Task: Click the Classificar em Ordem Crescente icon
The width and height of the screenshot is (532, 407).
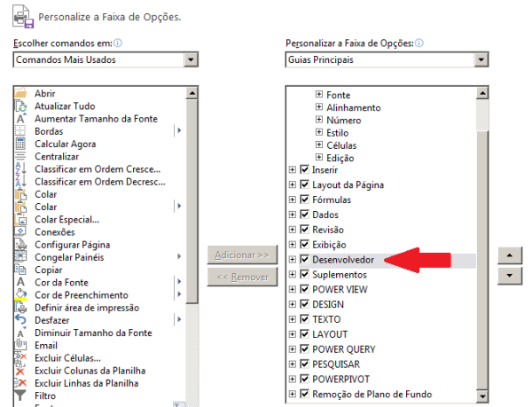Action: pyautogui.click(x=20, y=168)
